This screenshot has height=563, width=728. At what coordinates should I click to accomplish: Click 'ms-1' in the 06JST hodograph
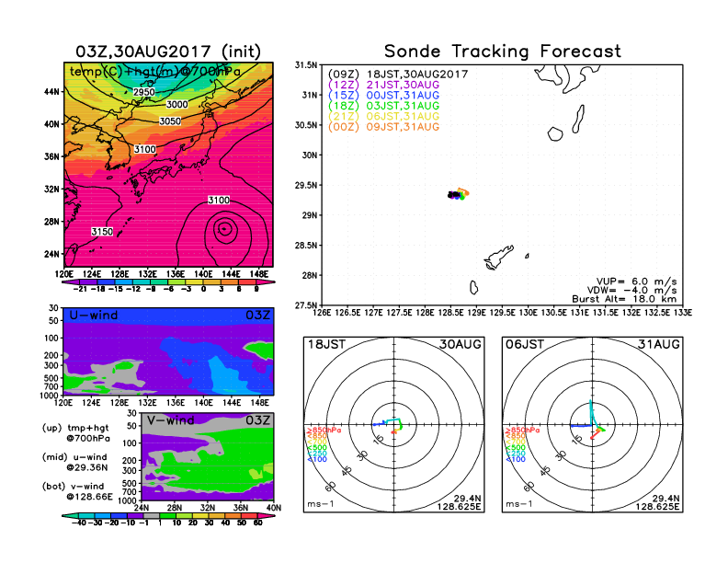tap(518, 504)
